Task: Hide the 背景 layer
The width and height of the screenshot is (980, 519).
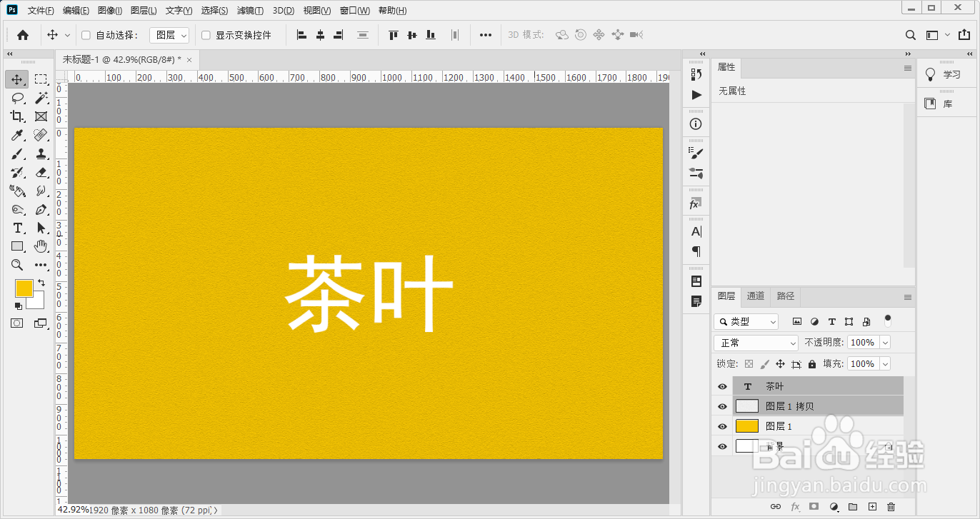Action: [x=722, y=446]
